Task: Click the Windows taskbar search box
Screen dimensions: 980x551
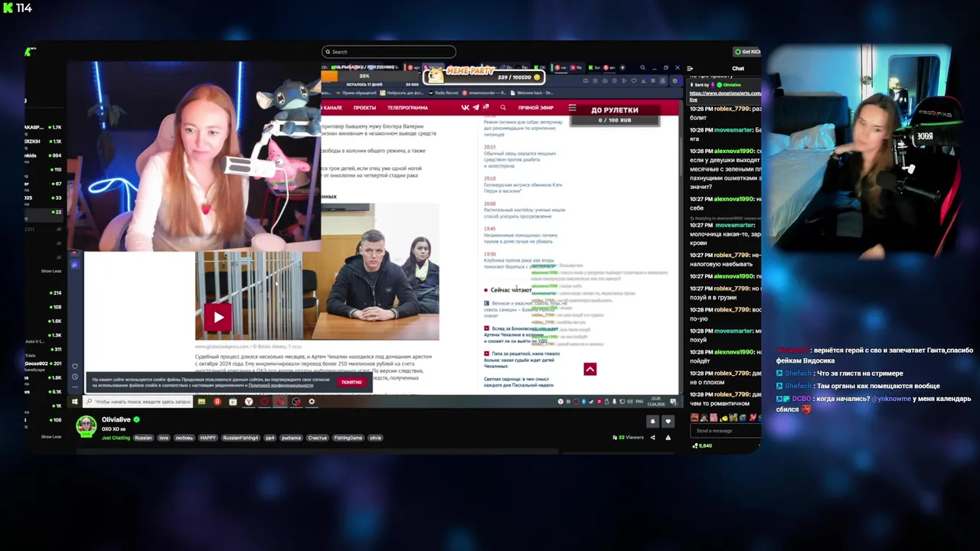Action: 139,402
